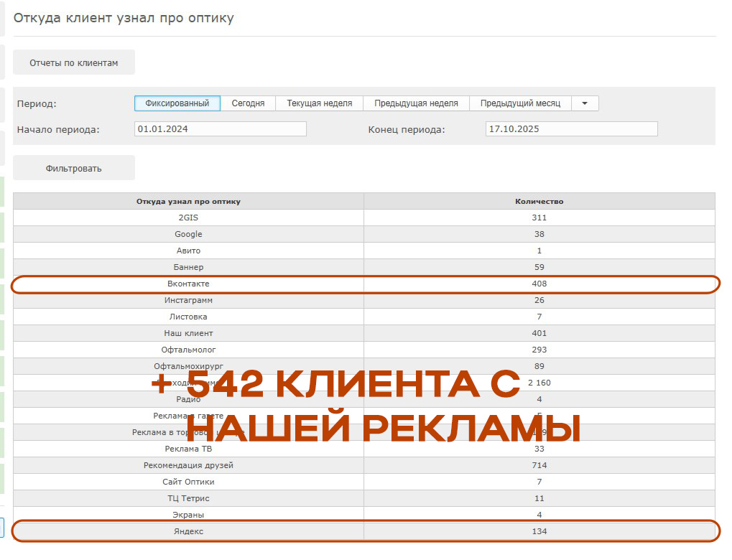The width and height of the screenshot is (732, 560).
Task: Pick the 'Предыдущий месяц' period
Action: click(x=520, y=103)
